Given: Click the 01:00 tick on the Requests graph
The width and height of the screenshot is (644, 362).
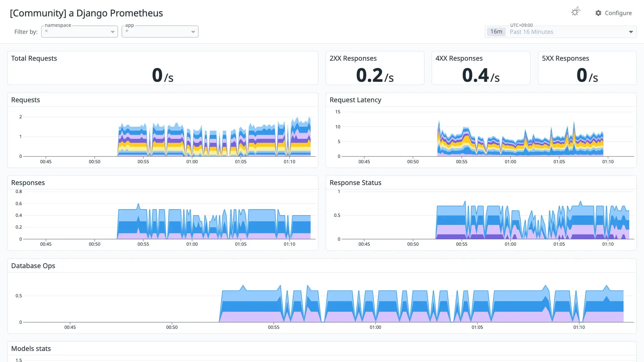Looking at the screenshot, I should 192,162.
